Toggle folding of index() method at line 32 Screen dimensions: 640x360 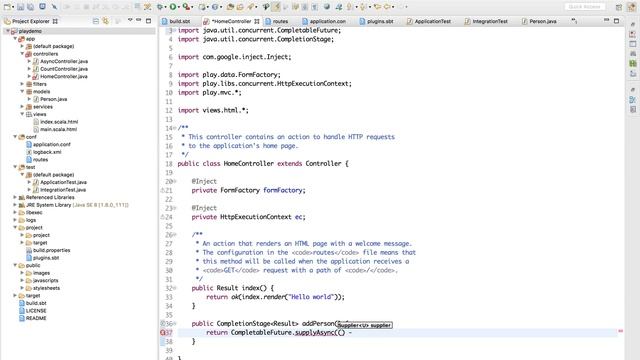[175, 288]
